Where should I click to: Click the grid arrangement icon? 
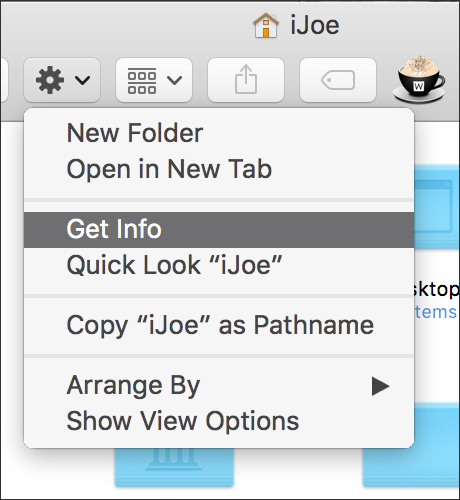click(142, 80)
